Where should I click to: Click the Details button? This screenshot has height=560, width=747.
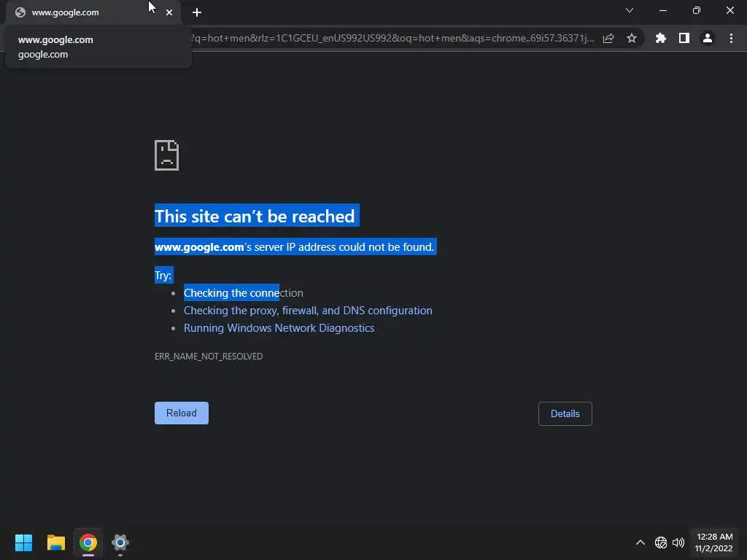(565, 414)
